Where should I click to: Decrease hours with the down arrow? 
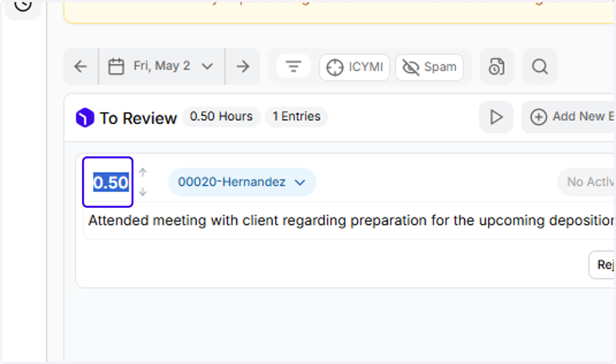143,192
